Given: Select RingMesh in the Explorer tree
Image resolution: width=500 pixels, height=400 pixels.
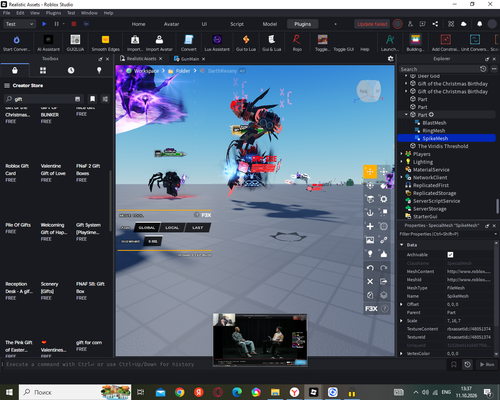Looking at the screenshot, I should point(434,130).
